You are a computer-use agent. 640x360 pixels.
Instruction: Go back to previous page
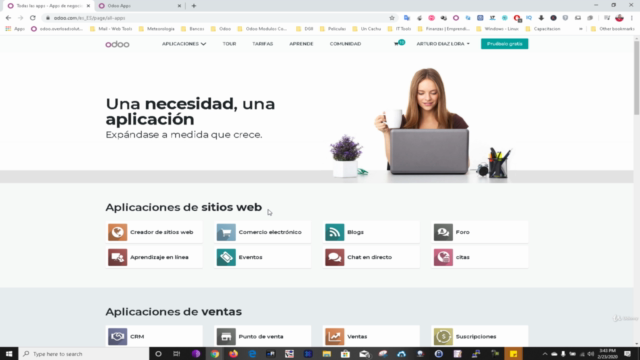8,18
